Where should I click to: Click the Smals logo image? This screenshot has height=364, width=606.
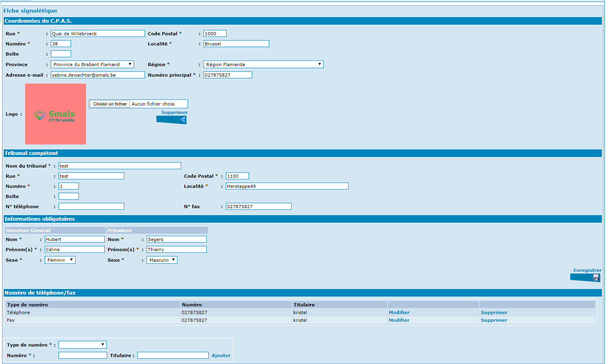pos(56,114)
